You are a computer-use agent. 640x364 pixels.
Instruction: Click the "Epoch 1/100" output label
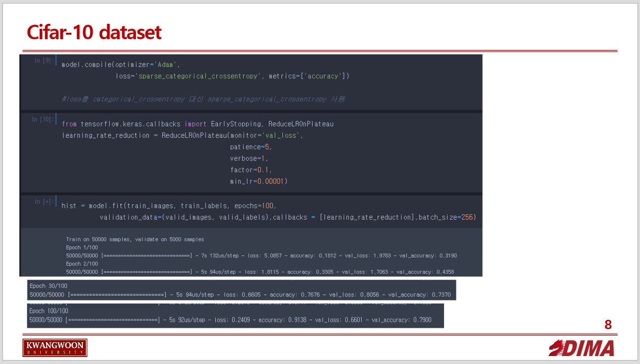[82, 247]
